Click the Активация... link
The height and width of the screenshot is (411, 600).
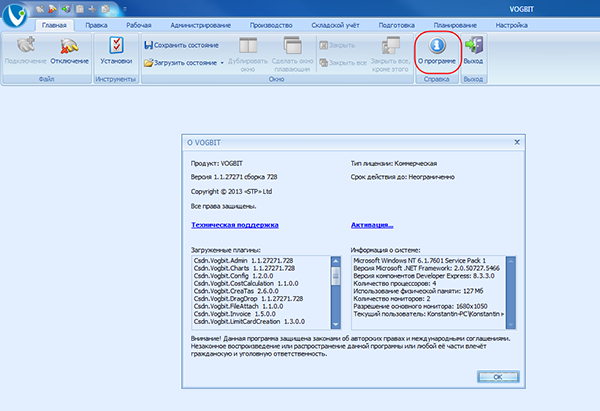(x=371, y=225)
